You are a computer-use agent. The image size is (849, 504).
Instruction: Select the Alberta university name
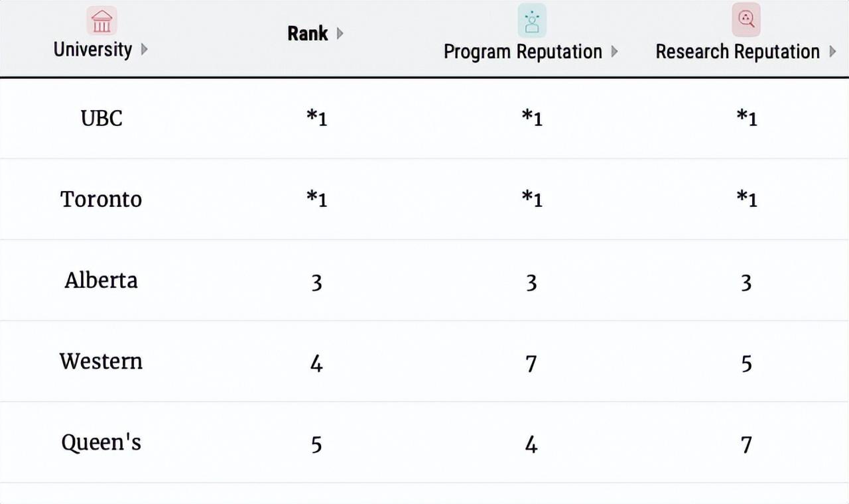point(101,280)
